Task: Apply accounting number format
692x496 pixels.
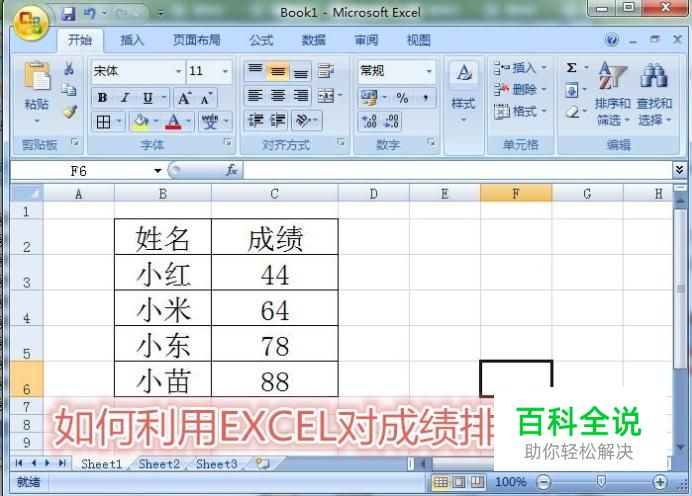Action: [x=369, y=98]
